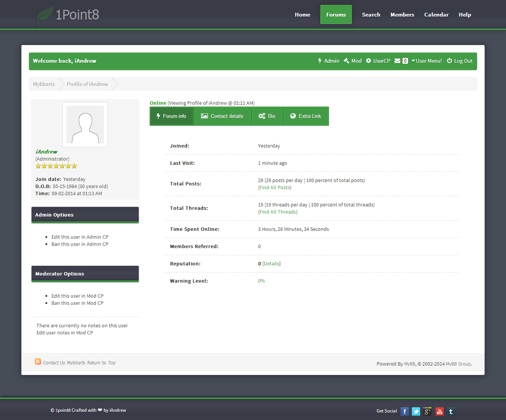Click the RSS feed icon
The width and height of the screenshot is (506, 420).
[x=38, y=362]
